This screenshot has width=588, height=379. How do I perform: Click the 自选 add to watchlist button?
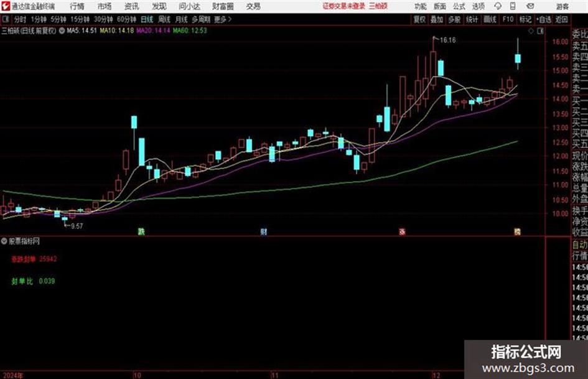pyautogui.click(x=543, y=19)
